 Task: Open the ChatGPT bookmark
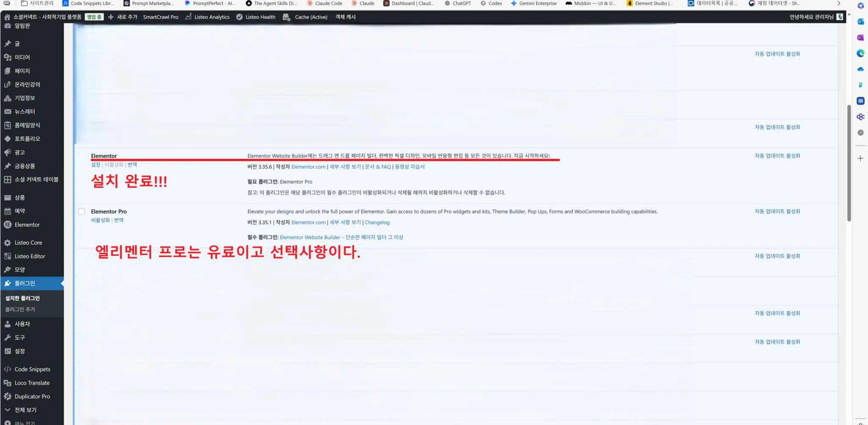click(458, 3)
